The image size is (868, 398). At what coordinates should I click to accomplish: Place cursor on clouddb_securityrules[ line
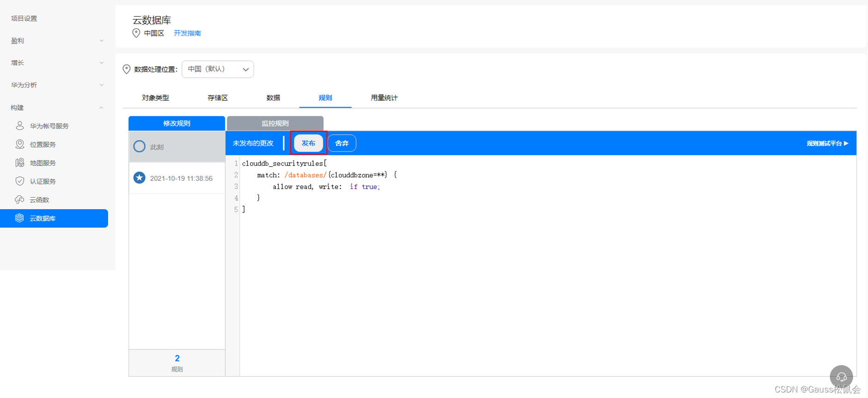(285, 163)
